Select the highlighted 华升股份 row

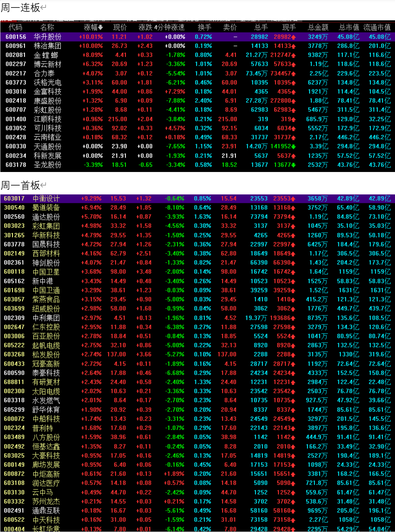tap(197, 37)
